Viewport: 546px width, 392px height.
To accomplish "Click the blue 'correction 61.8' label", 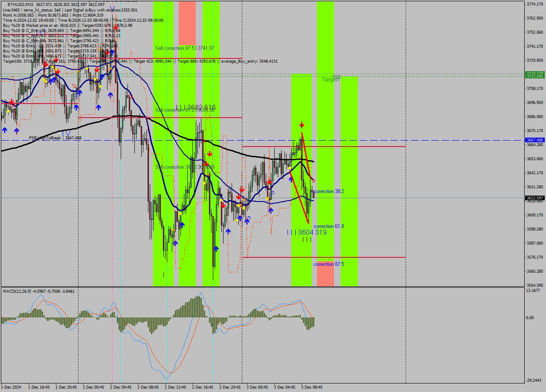I will 329,226.
